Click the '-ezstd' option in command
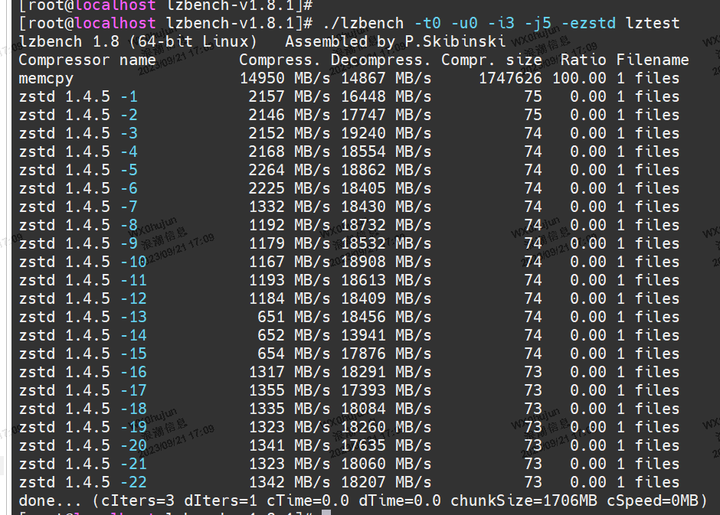 [588, 23]
